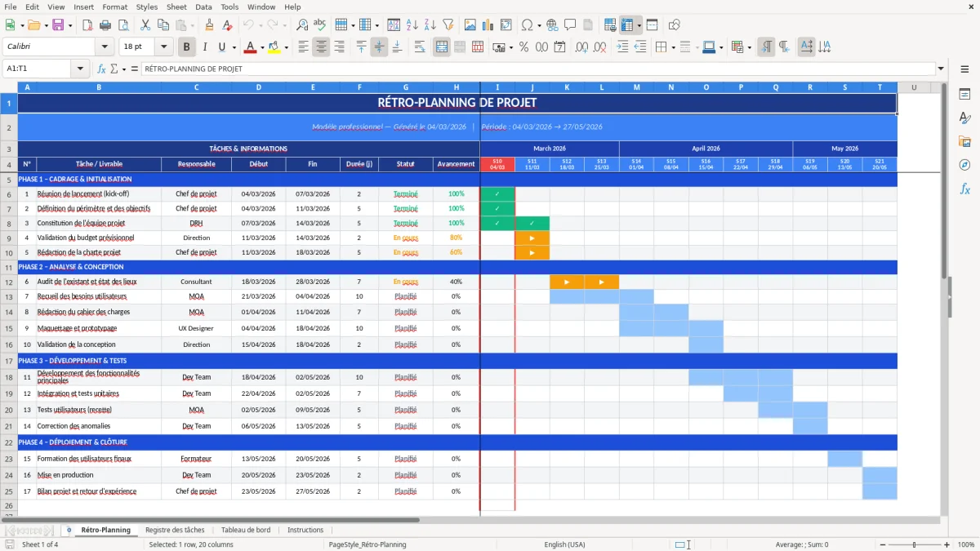Click the Print icon
Screen dimensions: 980x551
(106, 25)
